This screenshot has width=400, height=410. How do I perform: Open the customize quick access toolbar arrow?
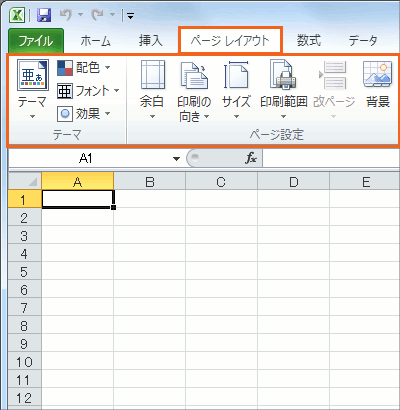click(x=130, y=16)
